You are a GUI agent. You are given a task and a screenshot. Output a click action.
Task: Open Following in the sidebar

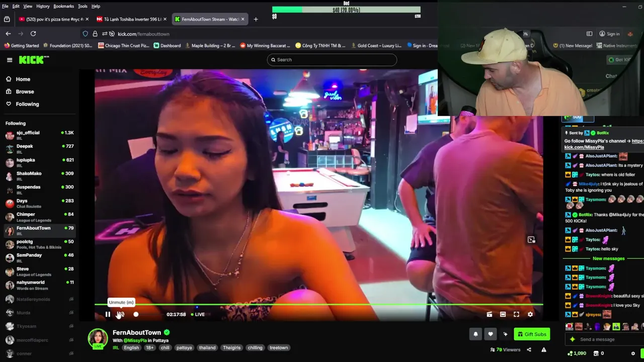point(27,104)
